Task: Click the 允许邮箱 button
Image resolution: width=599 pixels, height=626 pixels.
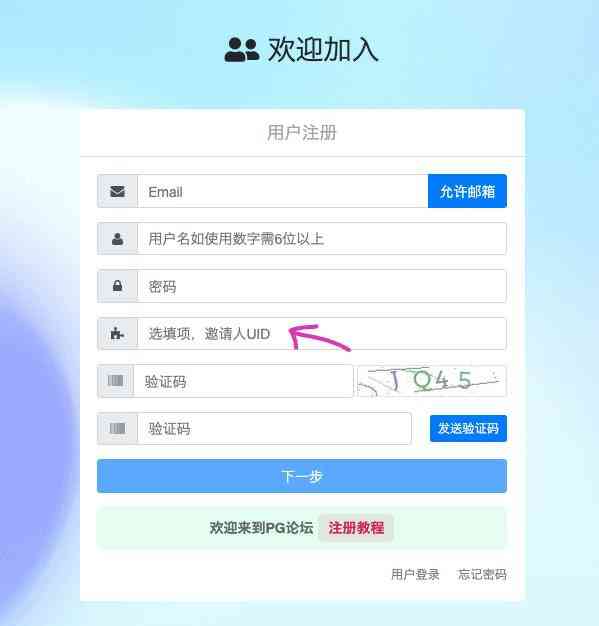Action: 467,191
